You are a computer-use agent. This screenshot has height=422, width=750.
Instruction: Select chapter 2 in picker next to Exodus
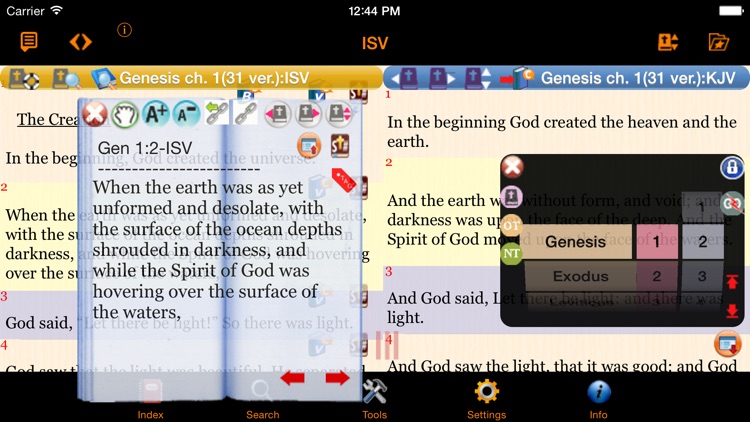click(657, 276)
